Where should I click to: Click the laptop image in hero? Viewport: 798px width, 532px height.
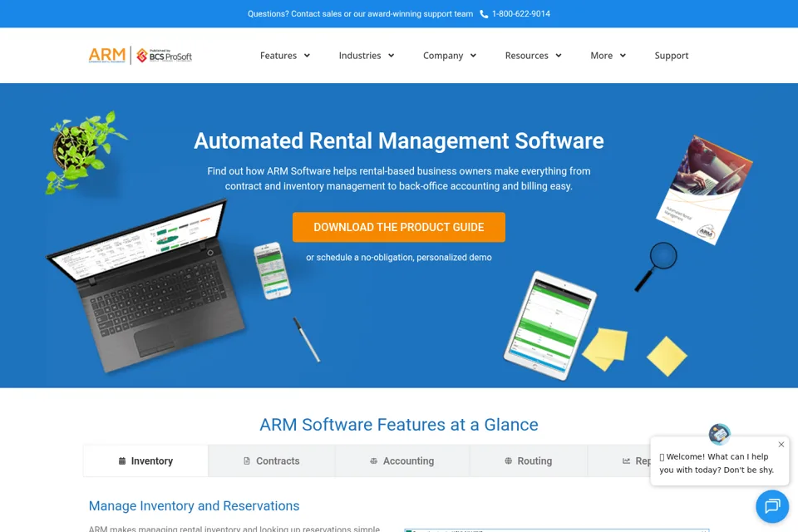(x=145, y=285)
